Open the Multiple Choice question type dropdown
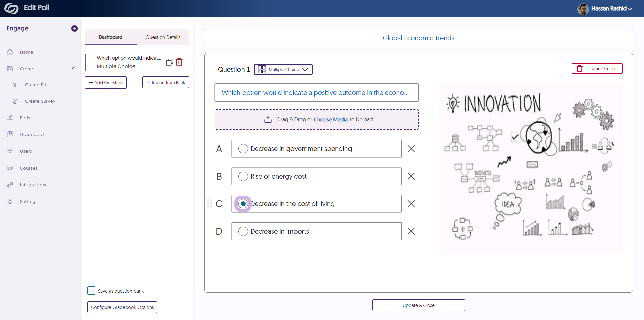 [x=283, y=70]
